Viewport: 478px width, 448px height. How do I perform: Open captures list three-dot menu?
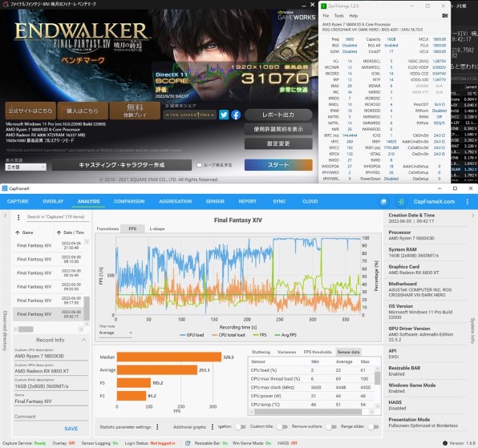[18, 217]
